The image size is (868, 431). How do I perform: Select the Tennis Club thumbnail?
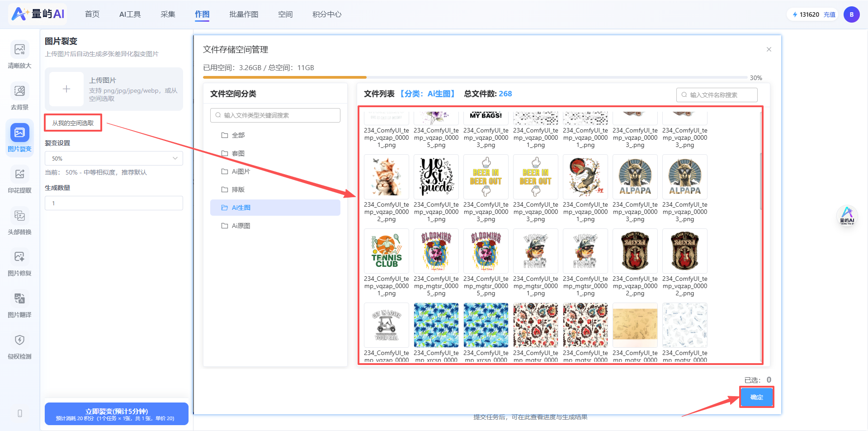pos(387,251)
